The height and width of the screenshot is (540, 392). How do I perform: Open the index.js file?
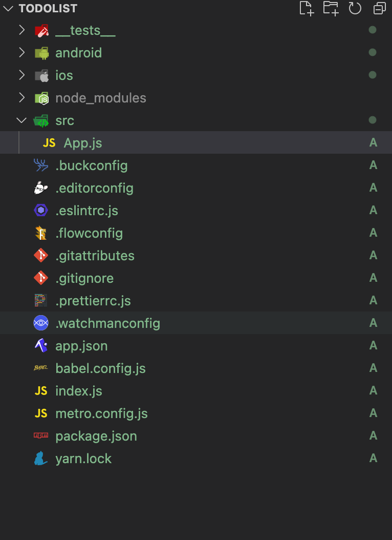[79, 391]
